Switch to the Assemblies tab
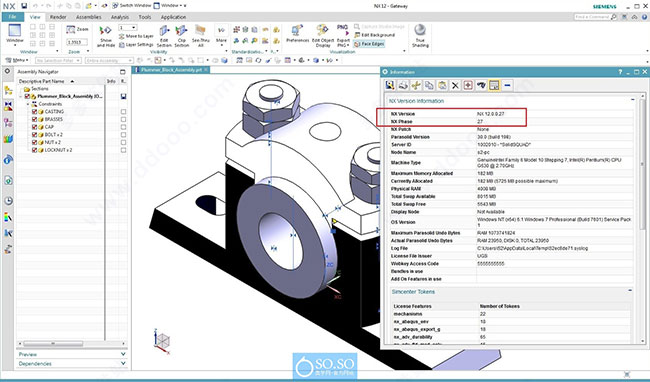 89,17
